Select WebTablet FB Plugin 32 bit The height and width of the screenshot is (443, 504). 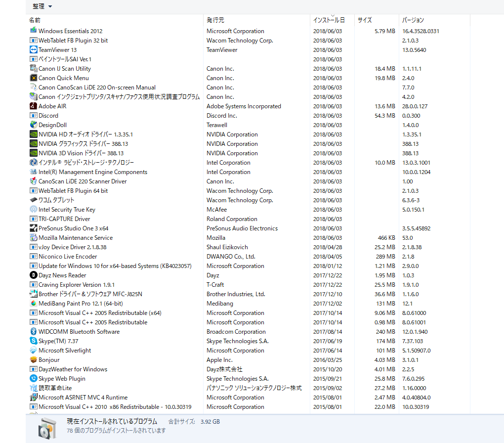[73, 40]
